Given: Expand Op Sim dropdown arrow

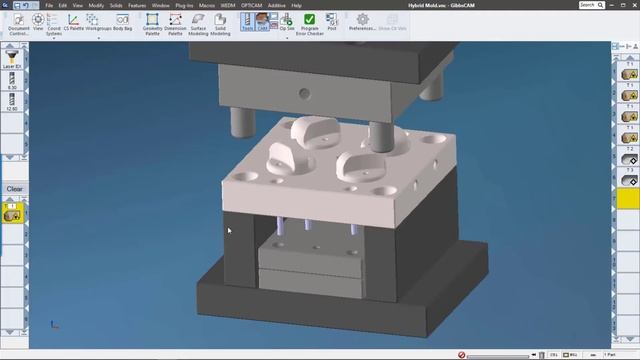Looking at the screenshot, I should click(x=287, y=38).
